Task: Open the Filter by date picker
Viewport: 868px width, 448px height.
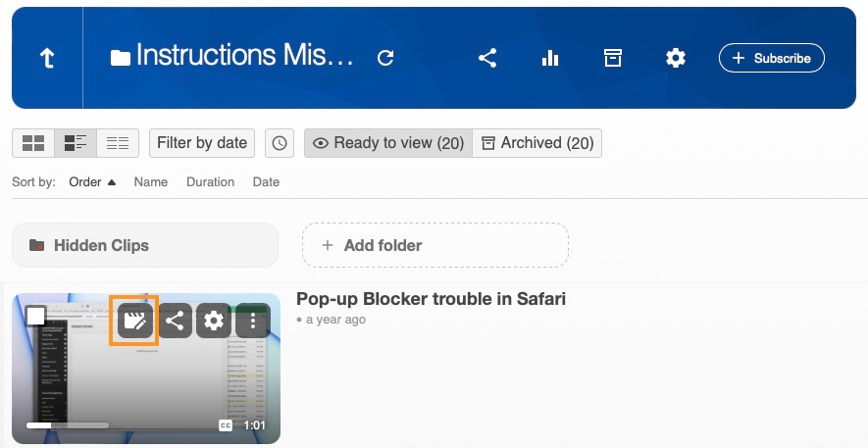Action: (x=202, y=143)
